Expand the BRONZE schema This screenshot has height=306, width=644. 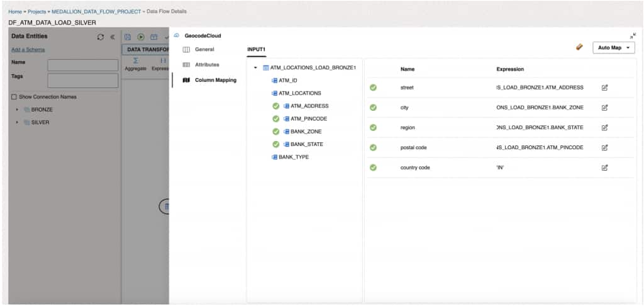tap(18, 110)
